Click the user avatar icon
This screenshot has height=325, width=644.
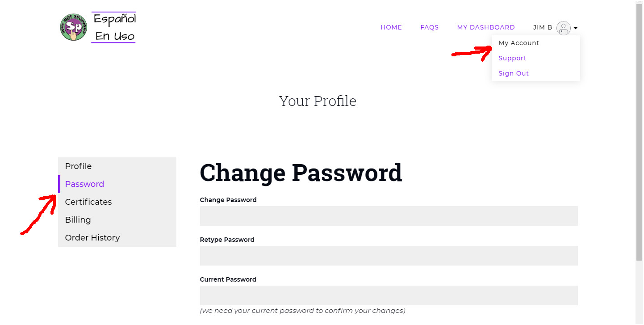tap(564, 28)
